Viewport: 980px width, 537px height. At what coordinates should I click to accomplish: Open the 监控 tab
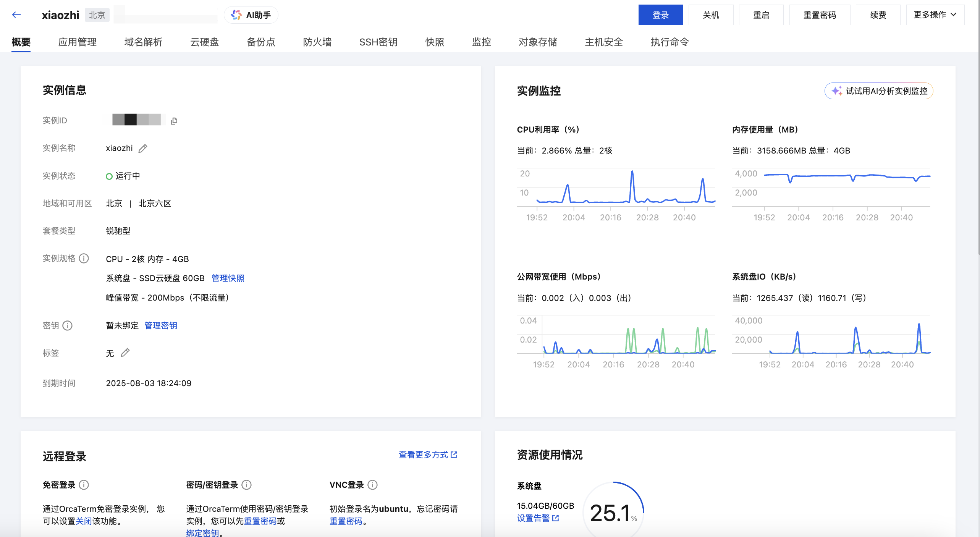[x=481, y=42]
